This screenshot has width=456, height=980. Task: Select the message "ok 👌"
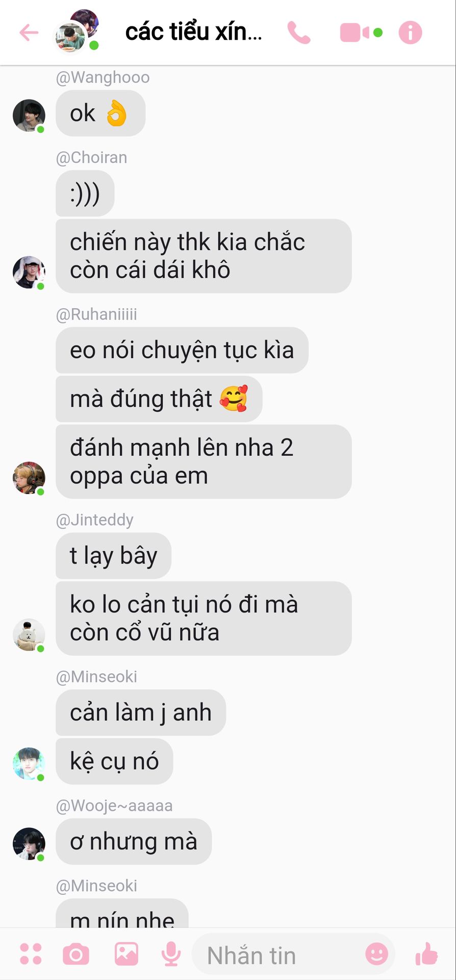(x=100, y=113)
